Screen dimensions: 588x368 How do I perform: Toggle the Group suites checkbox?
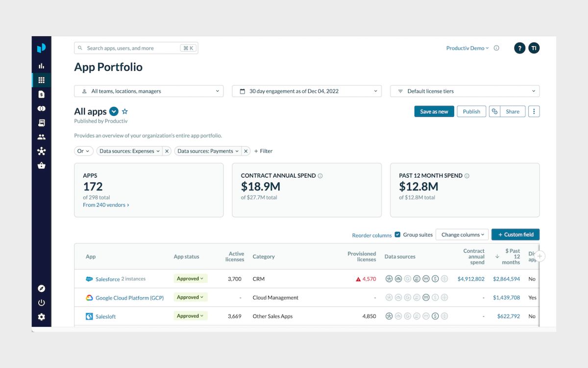coord(396,235)
